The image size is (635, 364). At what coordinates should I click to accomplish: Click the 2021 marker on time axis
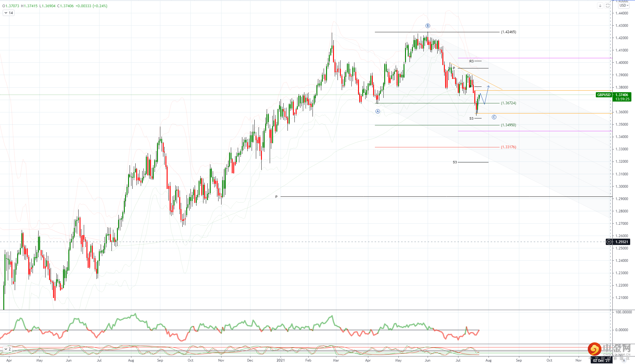click(x=280, y=360)
